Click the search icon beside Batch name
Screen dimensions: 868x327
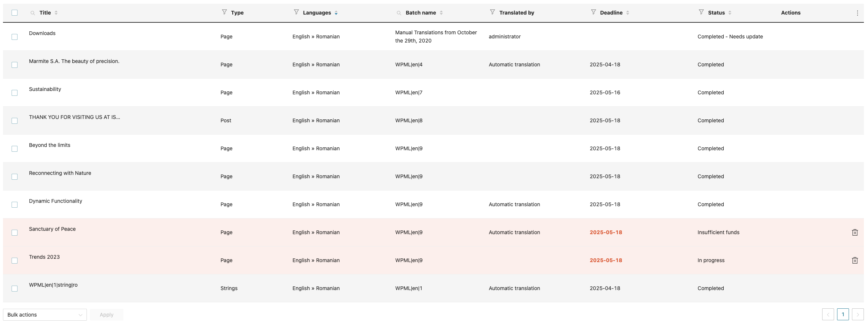pos(399,13)
